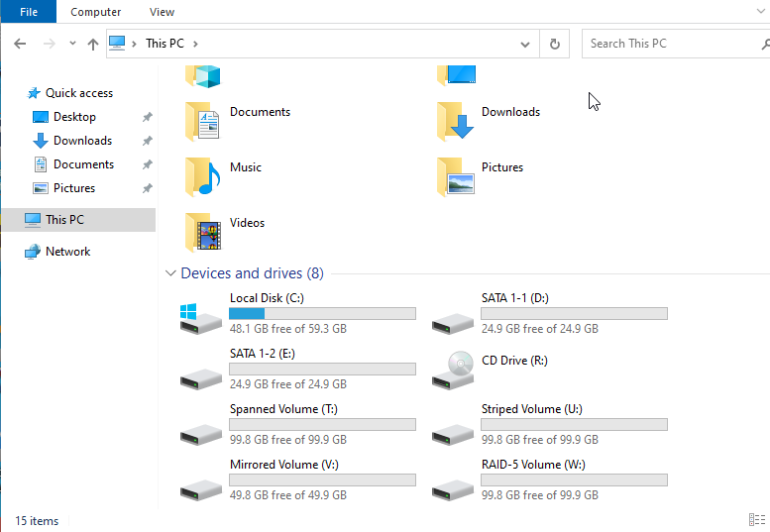This screenshot has height=532, width=770.
Task: Open Downloads in Quick access sidebar
Action: click(x=82, y=141)
